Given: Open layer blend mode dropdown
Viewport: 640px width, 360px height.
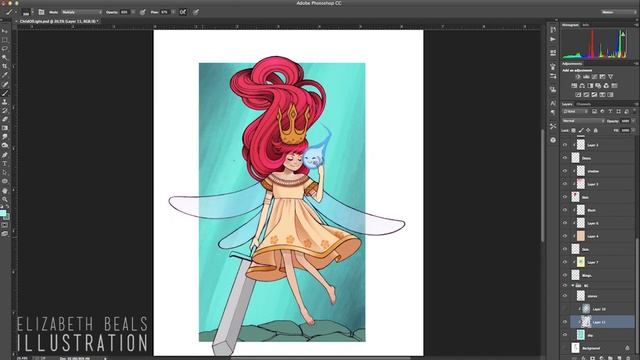Looking at the screenshot, I should pyautogui.click(x=583, y=121).
